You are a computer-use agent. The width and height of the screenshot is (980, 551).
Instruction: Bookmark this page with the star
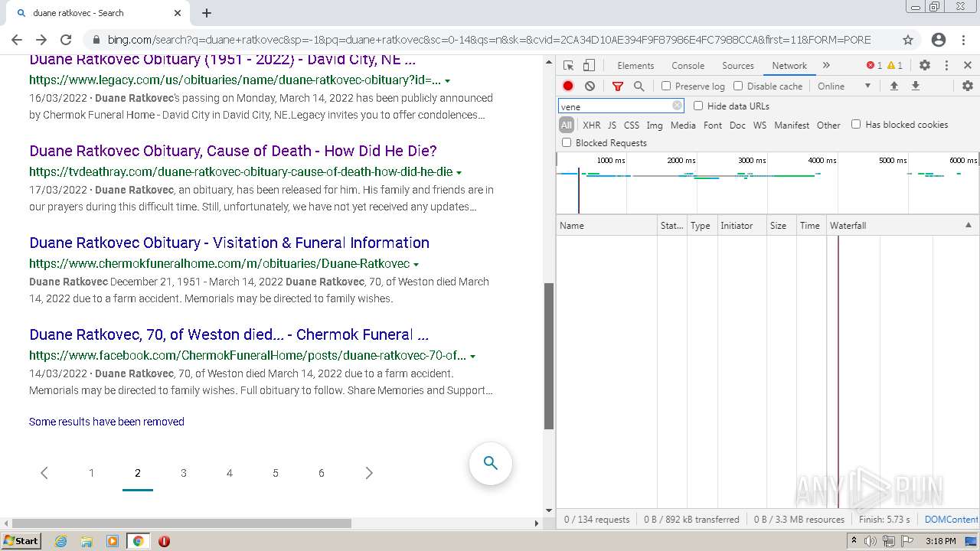[908, 40]
